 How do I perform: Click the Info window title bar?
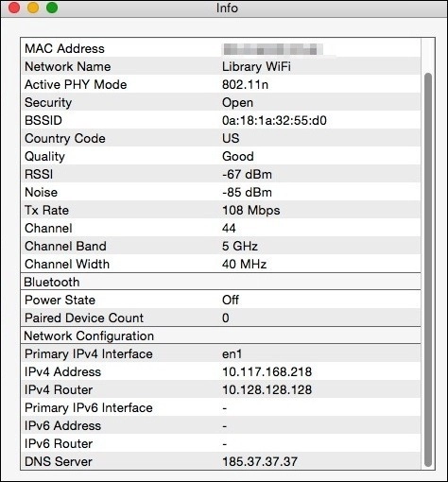click(224, 9)
